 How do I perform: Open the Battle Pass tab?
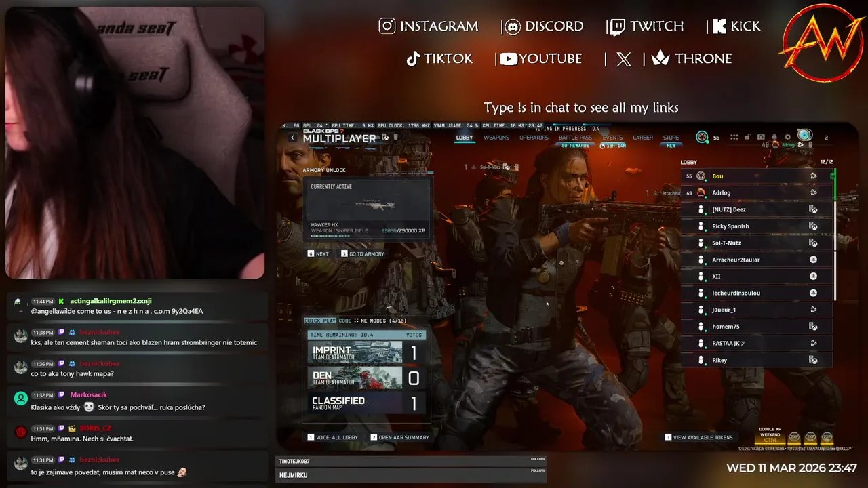coord(575,138)
